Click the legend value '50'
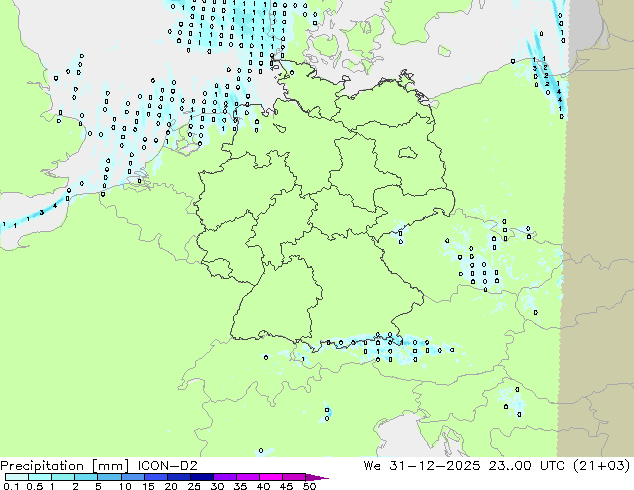This screenshot has width=634, height=490. (x=309, y=486)
